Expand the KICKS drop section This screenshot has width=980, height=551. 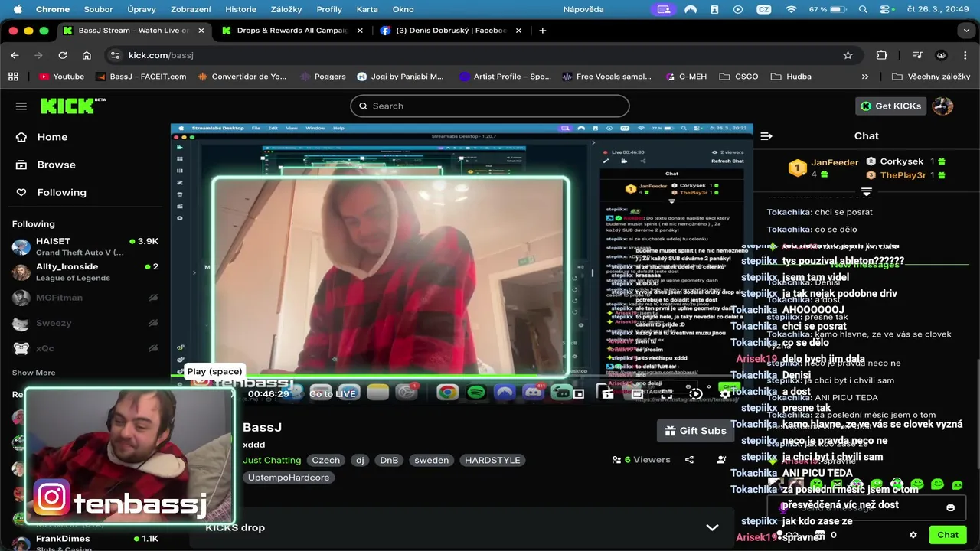(712, 527)
